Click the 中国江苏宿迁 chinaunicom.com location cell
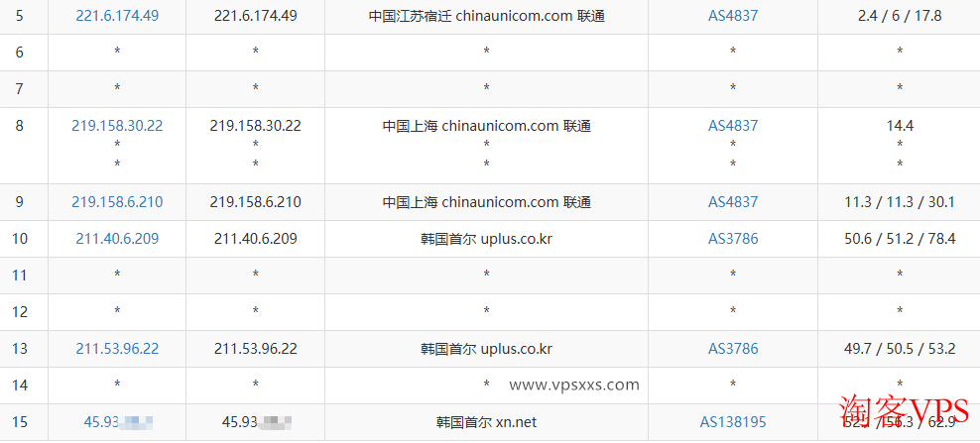 point(486,16)
